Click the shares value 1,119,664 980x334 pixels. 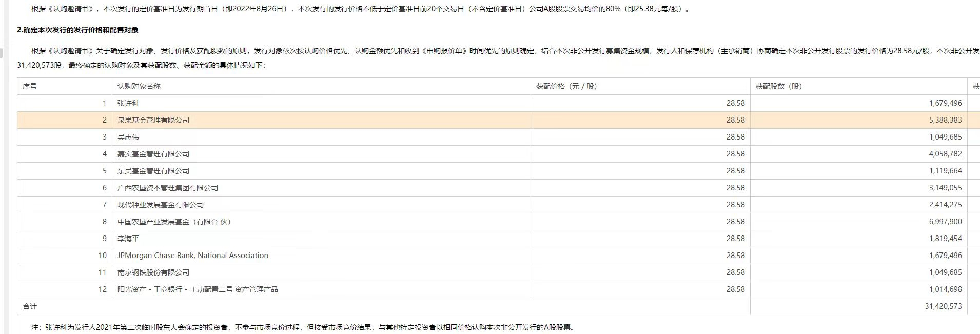click(x=945, y=171)
